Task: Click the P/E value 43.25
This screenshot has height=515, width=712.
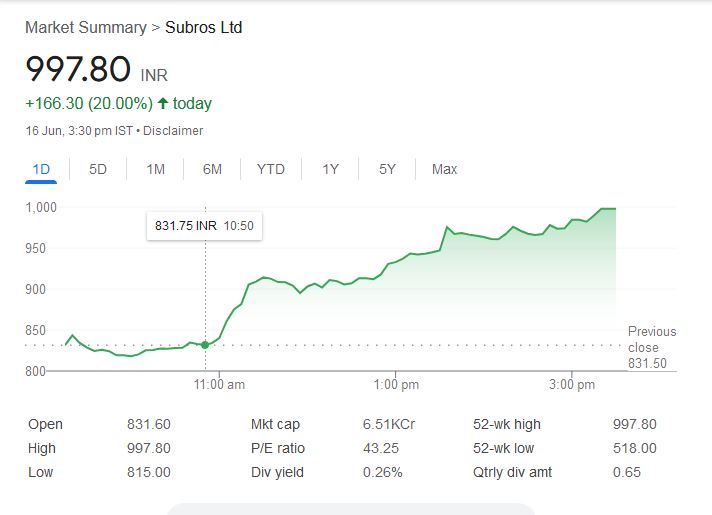Action: (381, 448)
